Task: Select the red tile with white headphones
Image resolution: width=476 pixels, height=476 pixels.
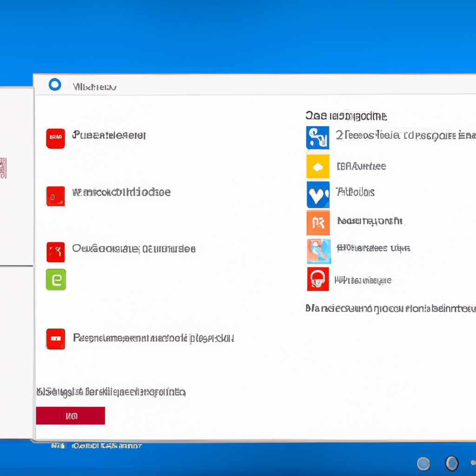Action: click(x=318, y=279)
